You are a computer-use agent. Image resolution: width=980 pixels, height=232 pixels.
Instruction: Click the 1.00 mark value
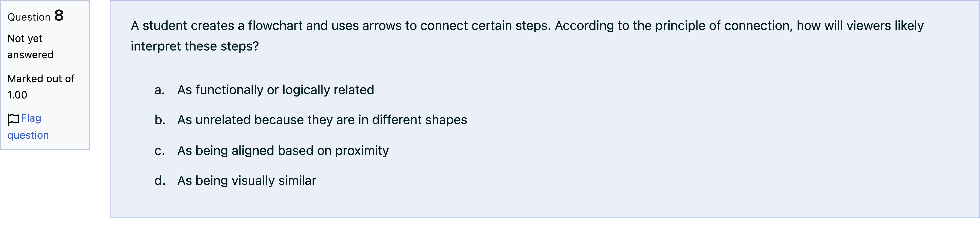click(x=17, y=95)
